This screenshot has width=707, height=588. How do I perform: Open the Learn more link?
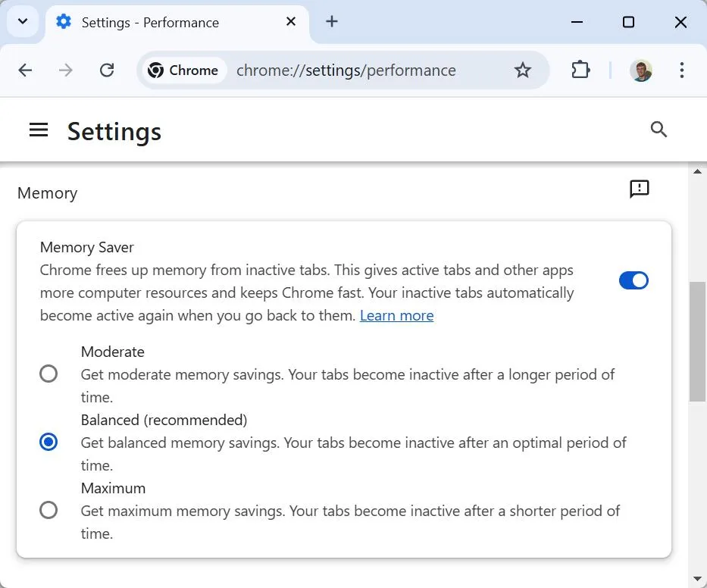[397, 316]
